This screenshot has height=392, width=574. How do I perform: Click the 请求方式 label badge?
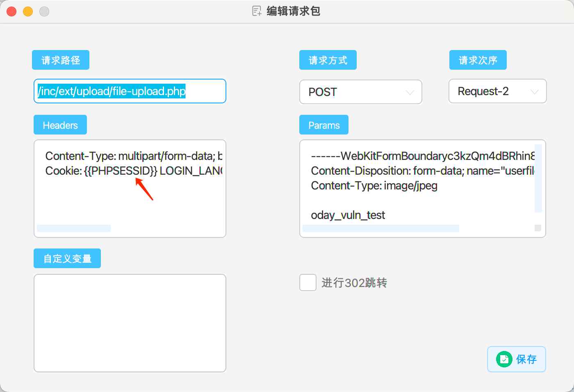click(328, 59)
